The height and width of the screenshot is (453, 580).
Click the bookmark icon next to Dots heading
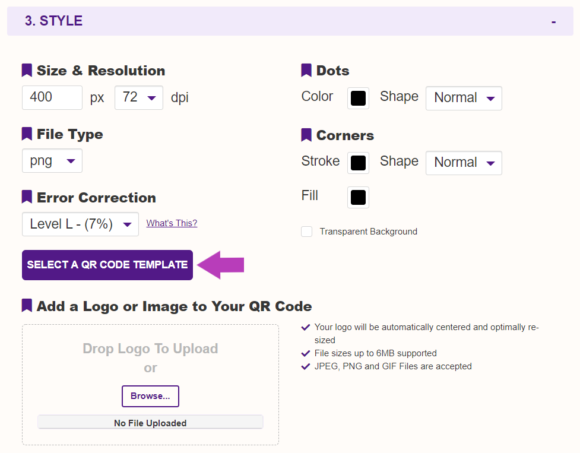point(306,70)
